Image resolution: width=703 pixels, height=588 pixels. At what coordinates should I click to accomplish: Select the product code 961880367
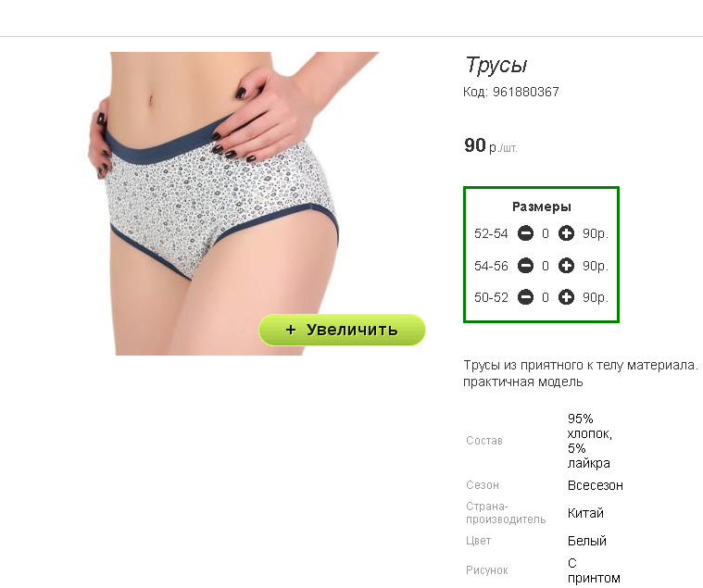point(526,92)
